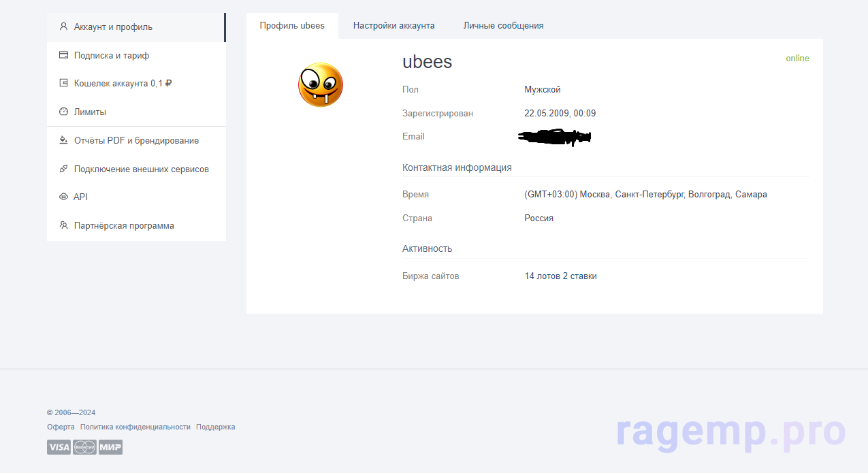Click the API icon in sidebar
The image size is (868, 473).
[63, 197]
